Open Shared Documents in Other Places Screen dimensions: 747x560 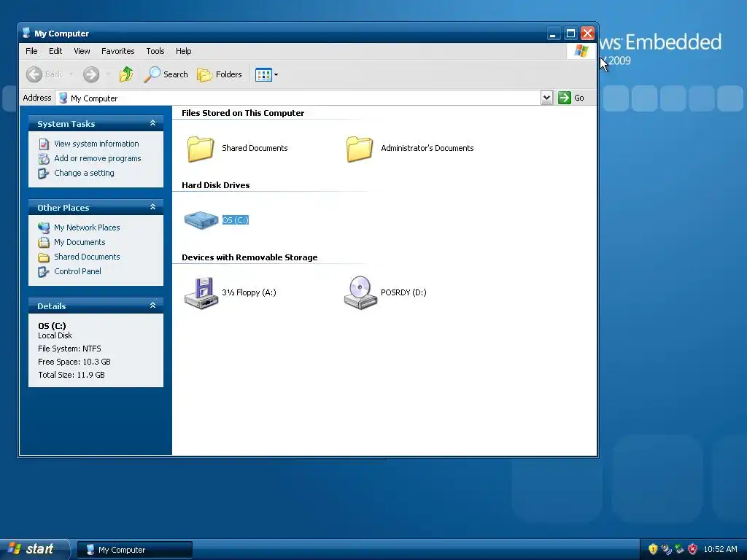[87, 257]
